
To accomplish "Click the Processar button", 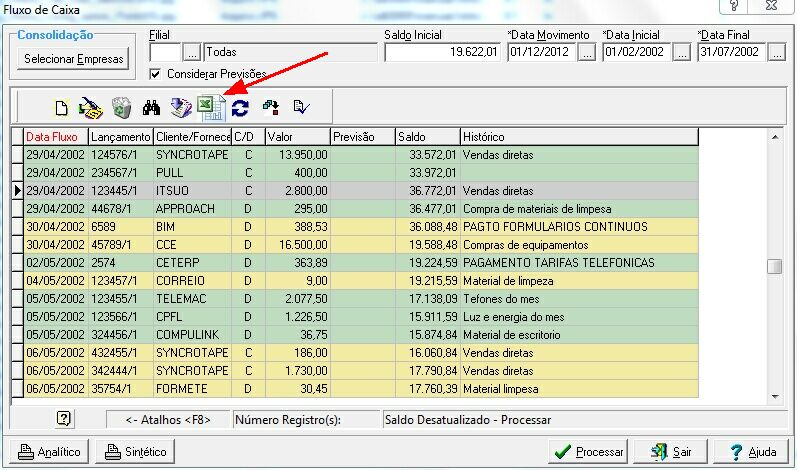I will (x=588, y=452).
